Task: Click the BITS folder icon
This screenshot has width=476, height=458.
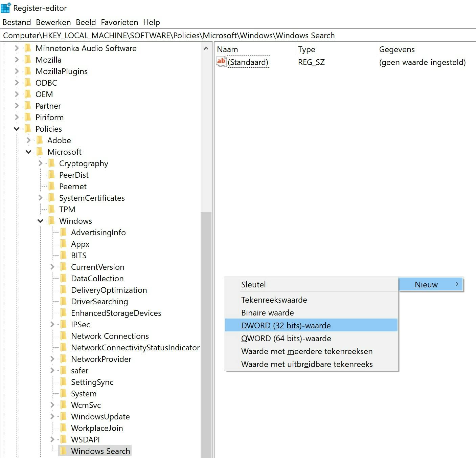Action: [x=64, y=255]
